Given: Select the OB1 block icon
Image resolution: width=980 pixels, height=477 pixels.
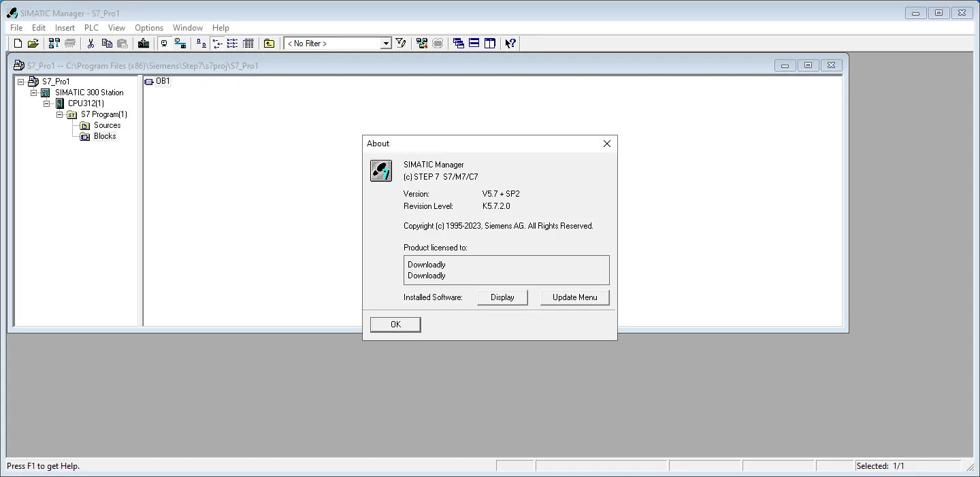Looking at the screenshot, I should [149, 82].
